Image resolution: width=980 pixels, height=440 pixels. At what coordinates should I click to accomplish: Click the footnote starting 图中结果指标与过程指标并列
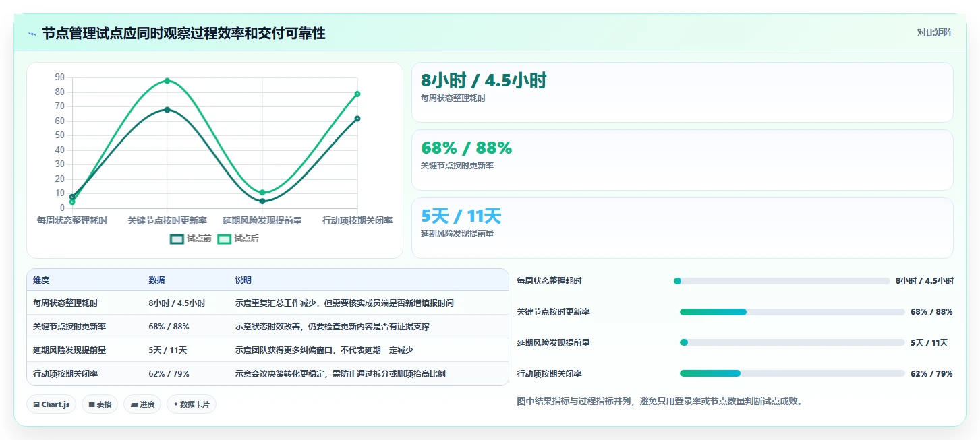click(660, 401)
